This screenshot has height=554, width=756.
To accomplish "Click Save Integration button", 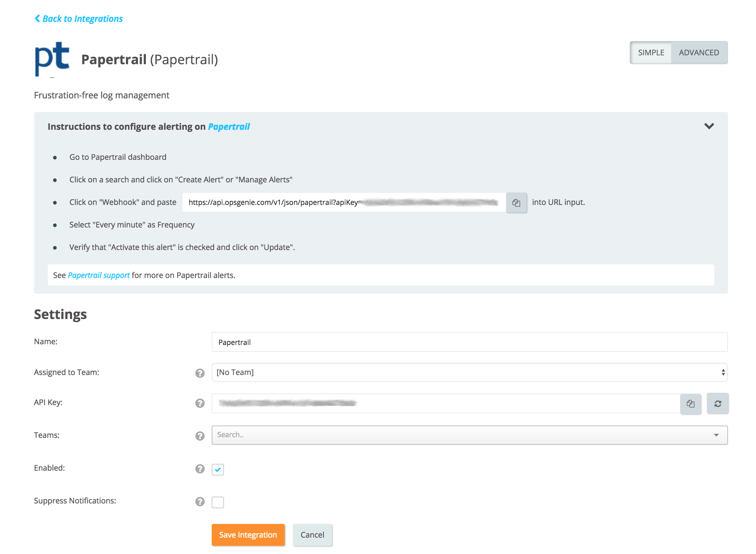I will pyautogui.click(x=248, y=535).
